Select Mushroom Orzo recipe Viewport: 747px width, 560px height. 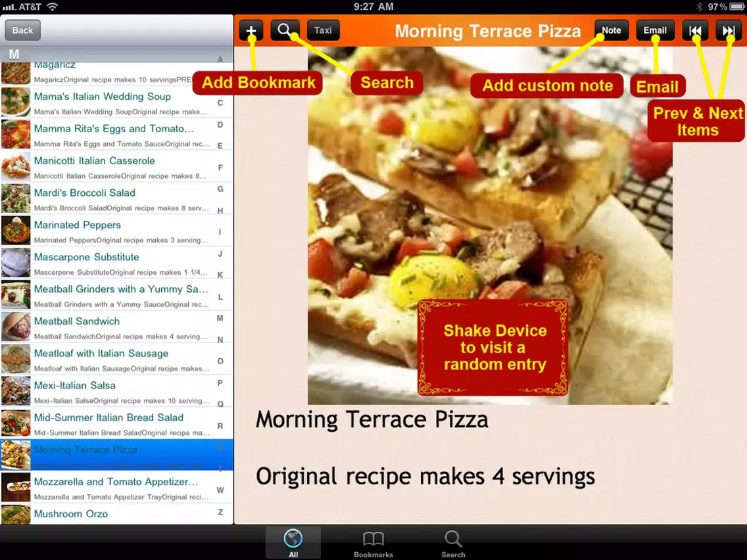(x=117, y=515)
